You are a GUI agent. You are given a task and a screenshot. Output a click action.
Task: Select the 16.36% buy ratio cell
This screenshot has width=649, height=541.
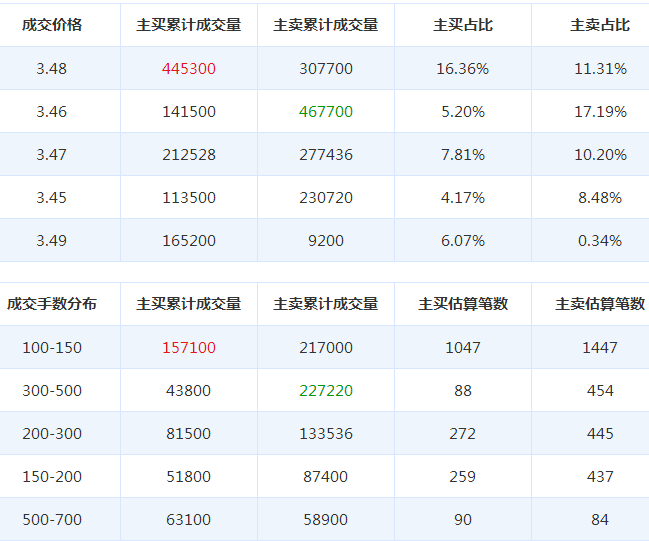[462, 69]
